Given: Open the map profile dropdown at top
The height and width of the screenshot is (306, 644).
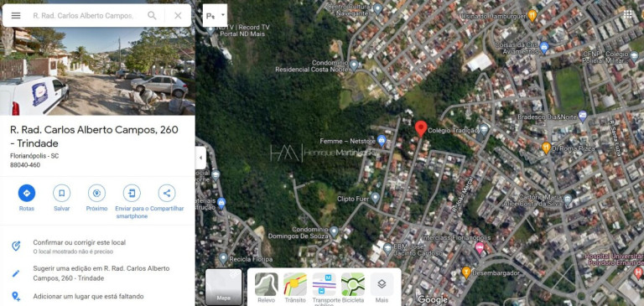Looking at the screenshot, I should click(215, 16).
